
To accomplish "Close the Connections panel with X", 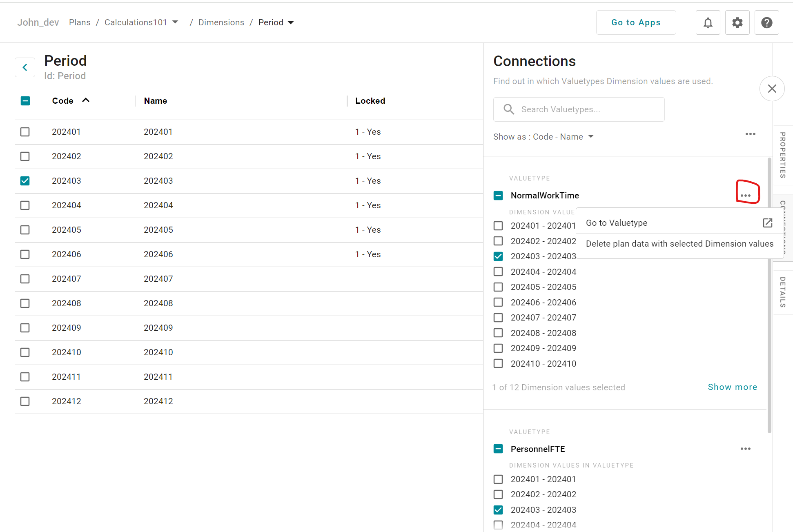I will click(772, 89).
